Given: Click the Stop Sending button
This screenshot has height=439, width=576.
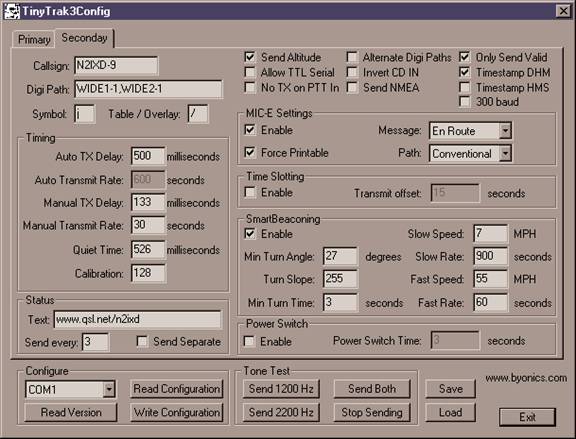Looking at the screenshot, I should pos(372,412).
